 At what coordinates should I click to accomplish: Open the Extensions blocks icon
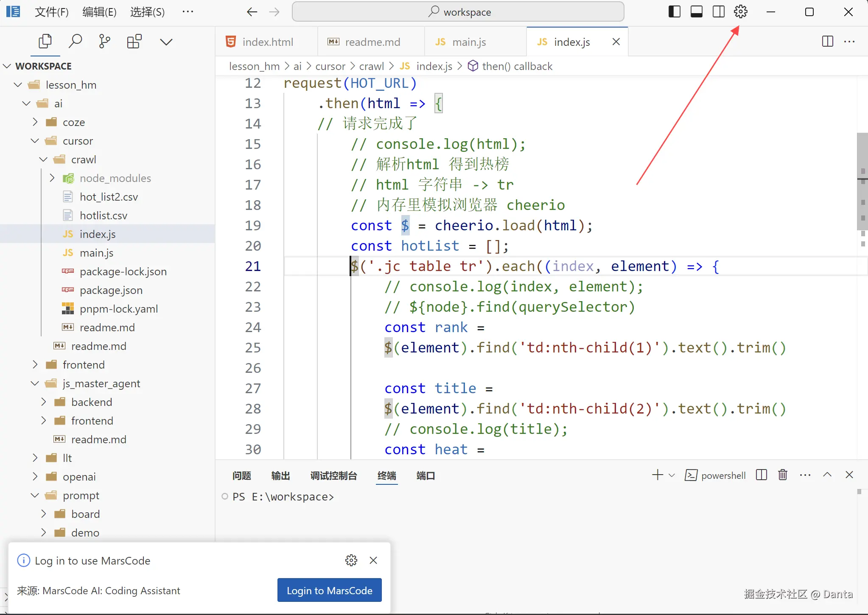coord(134,42)
